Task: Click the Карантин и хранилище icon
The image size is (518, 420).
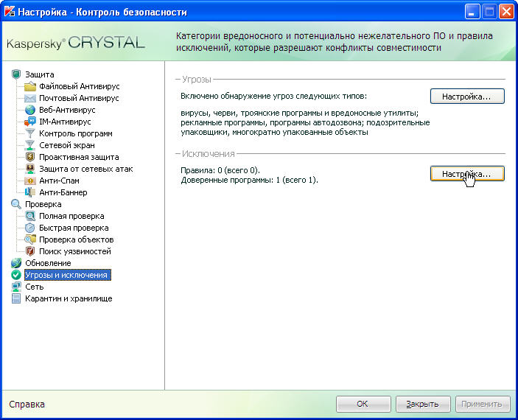Action: (x=16, y=298)
